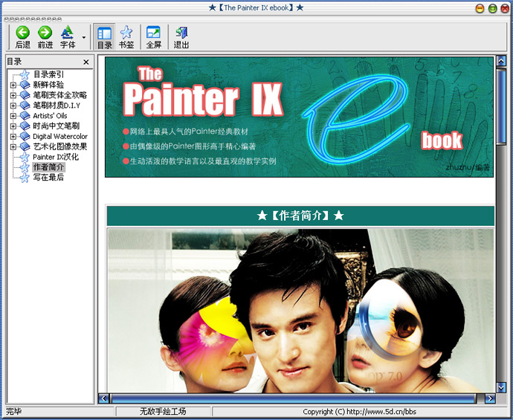Click the star icon beside 目录索引
Screen dimensions: 513x420
[25, 74]
